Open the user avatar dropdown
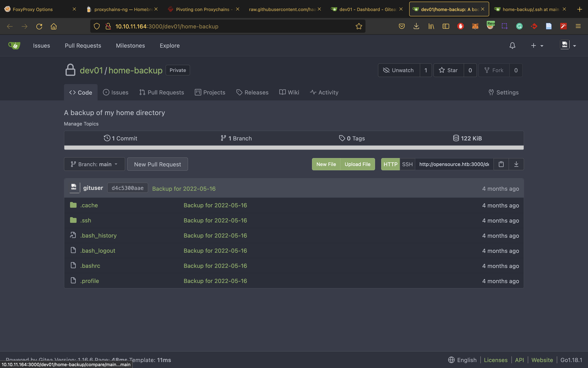 tap(568, 45)
